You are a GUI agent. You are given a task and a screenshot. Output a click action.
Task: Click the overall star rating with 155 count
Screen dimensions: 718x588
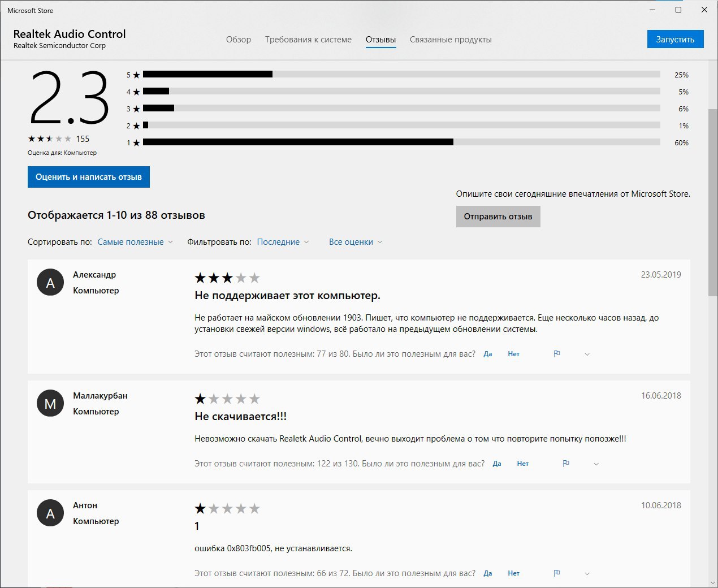(59, 139)
